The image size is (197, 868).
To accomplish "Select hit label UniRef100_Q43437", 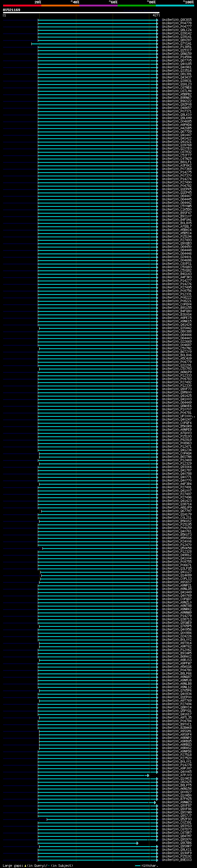I will (x=177, y=77).
